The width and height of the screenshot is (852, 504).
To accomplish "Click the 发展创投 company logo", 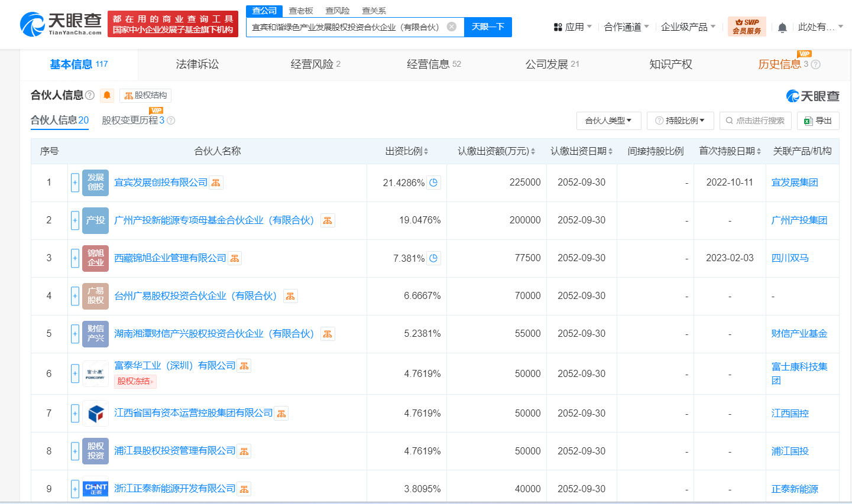I will pyautogui.click(x=95, y=183).
